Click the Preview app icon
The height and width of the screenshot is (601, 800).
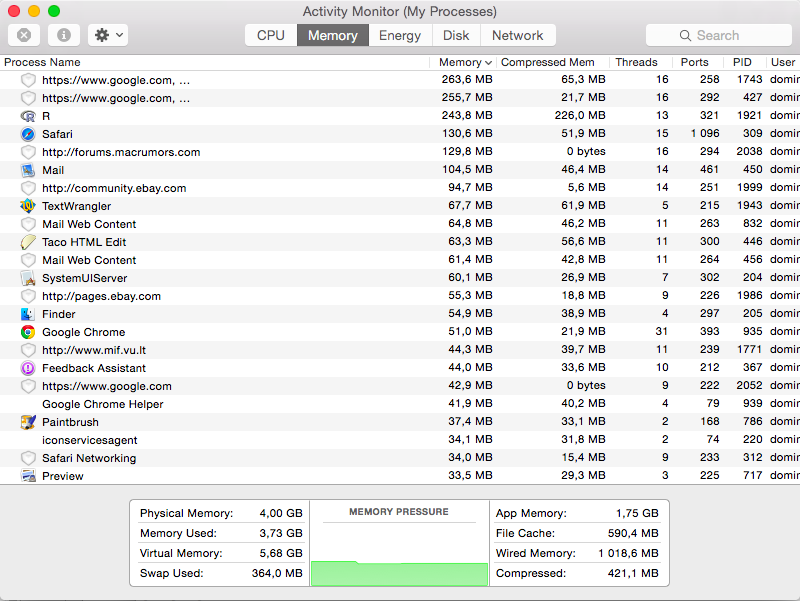pos(28,476)
